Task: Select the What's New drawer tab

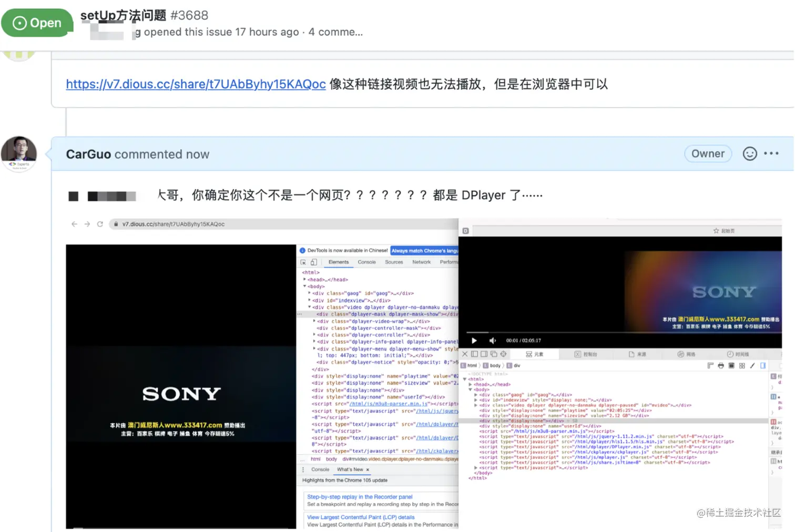Action: tap(350, 469)
